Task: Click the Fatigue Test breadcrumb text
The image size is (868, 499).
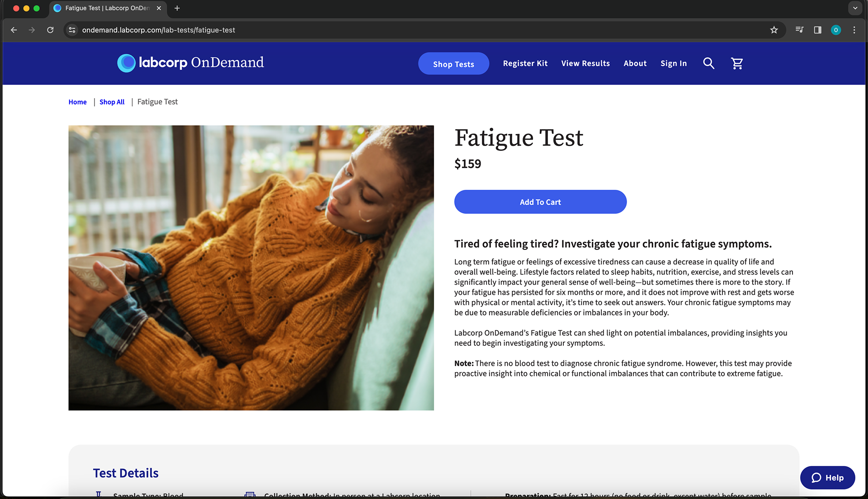Action: (157, 102)
